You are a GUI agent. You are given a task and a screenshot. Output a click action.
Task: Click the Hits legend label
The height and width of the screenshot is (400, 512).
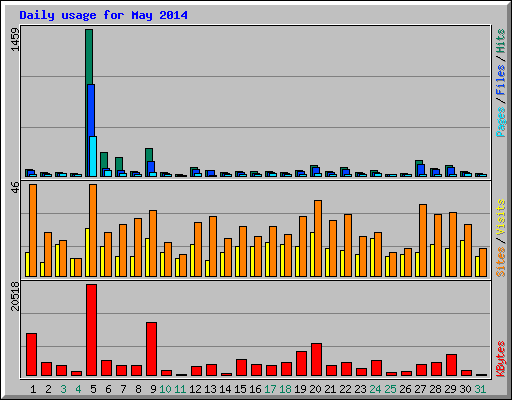(x=501, y=41)
